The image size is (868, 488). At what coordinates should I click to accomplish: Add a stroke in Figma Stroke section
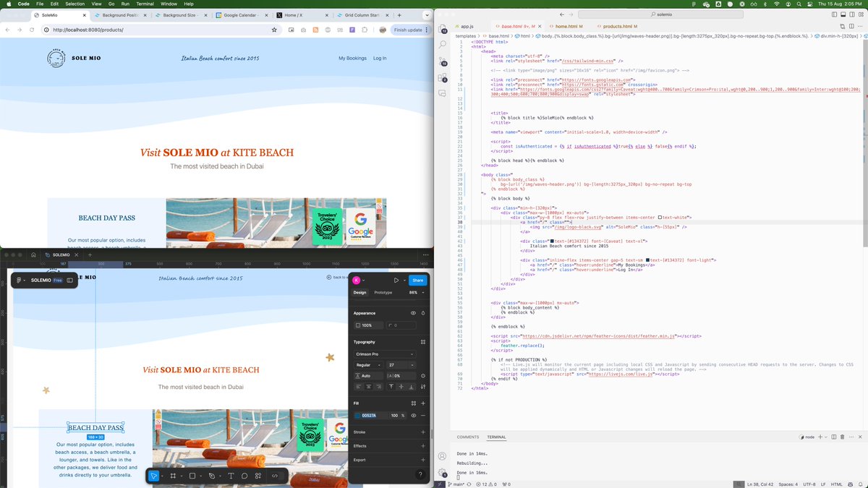(x=423, y=432)
